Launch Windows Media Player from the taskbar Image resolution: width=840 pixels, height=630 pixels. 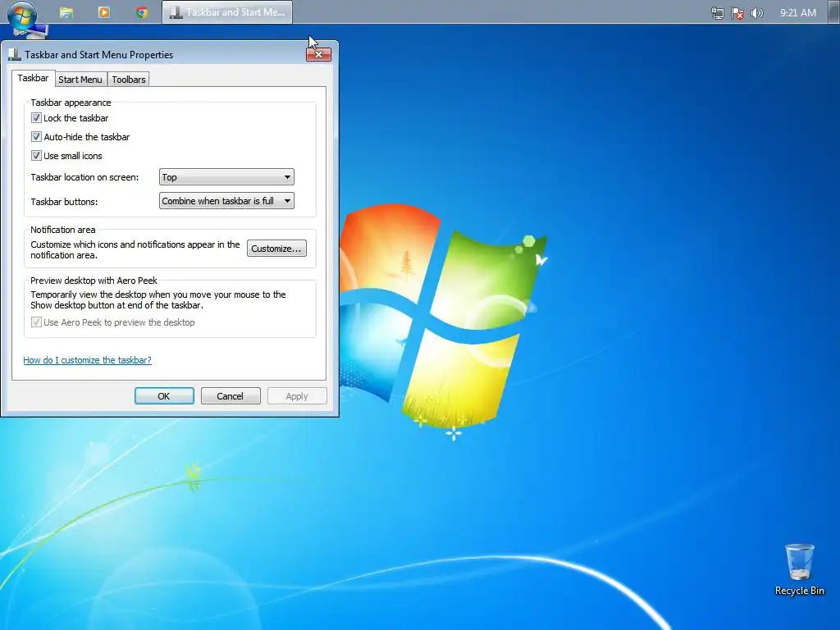click(104, 11)
